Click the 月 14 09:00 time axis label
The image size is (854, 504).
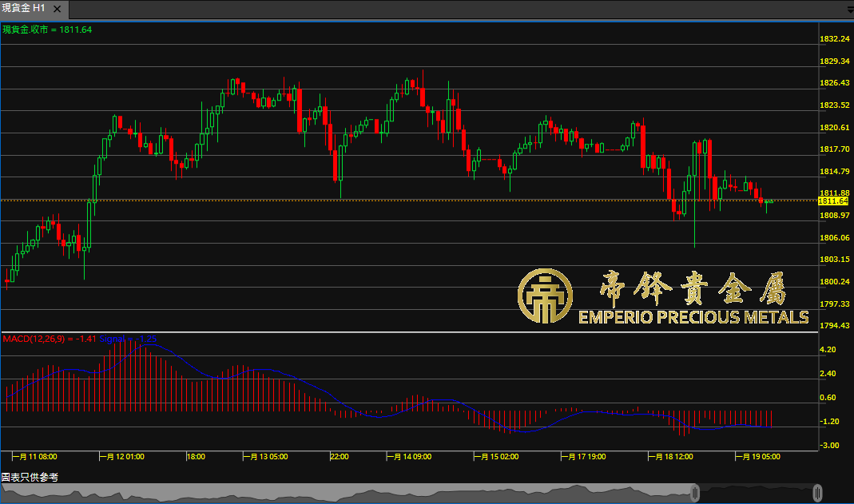[411, 457]
